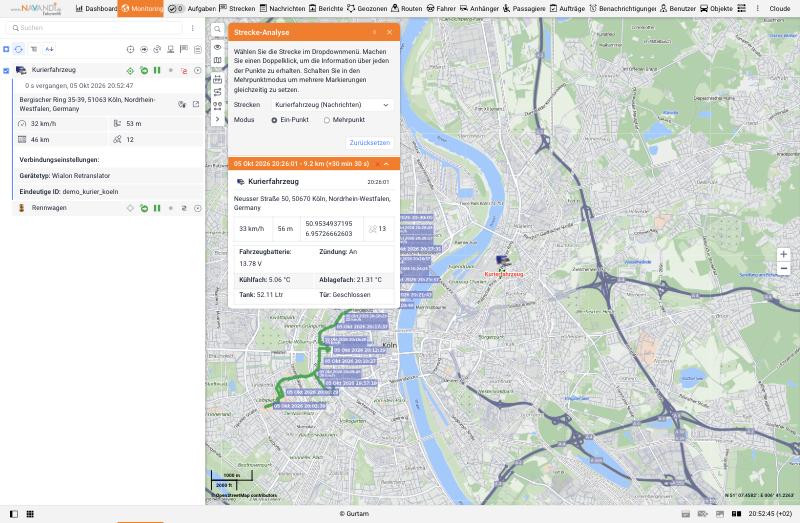The height and width of the screenshot is (523, 800).
Task: Click the computer/monitor icon in list header
Action: tap(170, 49)
